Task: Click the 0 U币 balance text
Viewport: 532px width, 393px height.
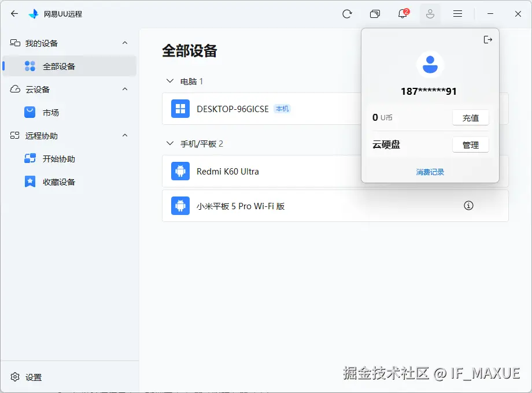Action: pyautogui.click(x=382, y=118)
